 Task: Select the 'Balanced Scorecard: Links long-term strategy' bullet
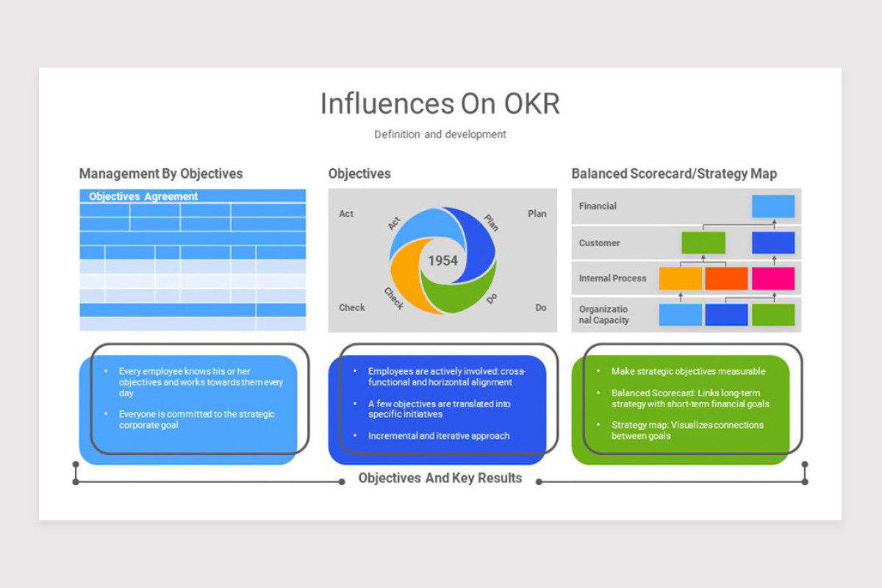coord(690,398)
